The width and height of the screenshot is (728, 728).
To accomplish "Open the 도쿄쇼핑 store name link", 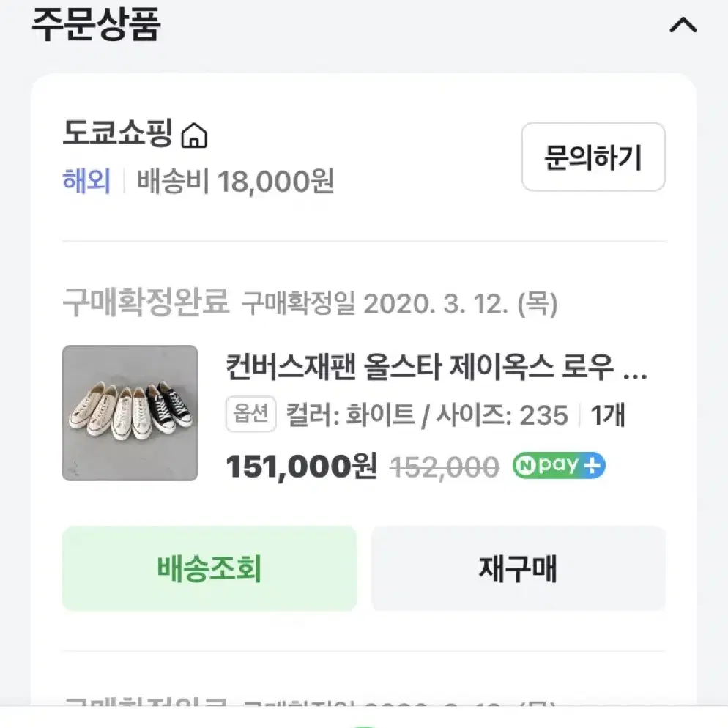I will coord(117,133).
